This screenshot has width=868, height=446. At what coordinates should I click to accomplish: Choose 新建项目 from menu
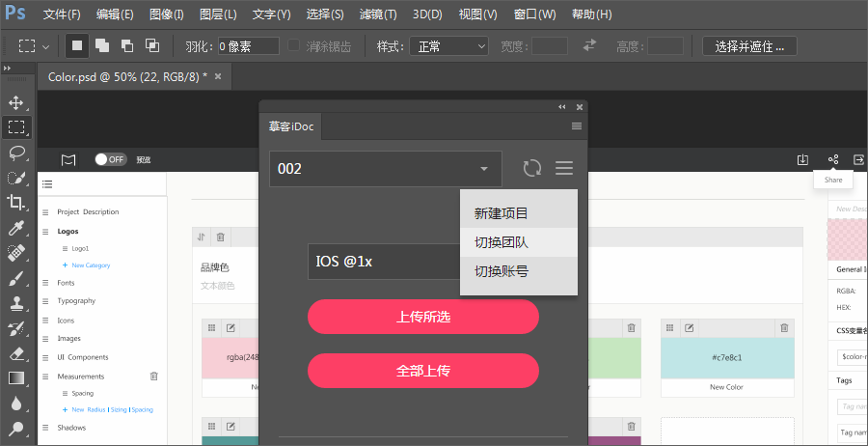(x=519, y=213)
